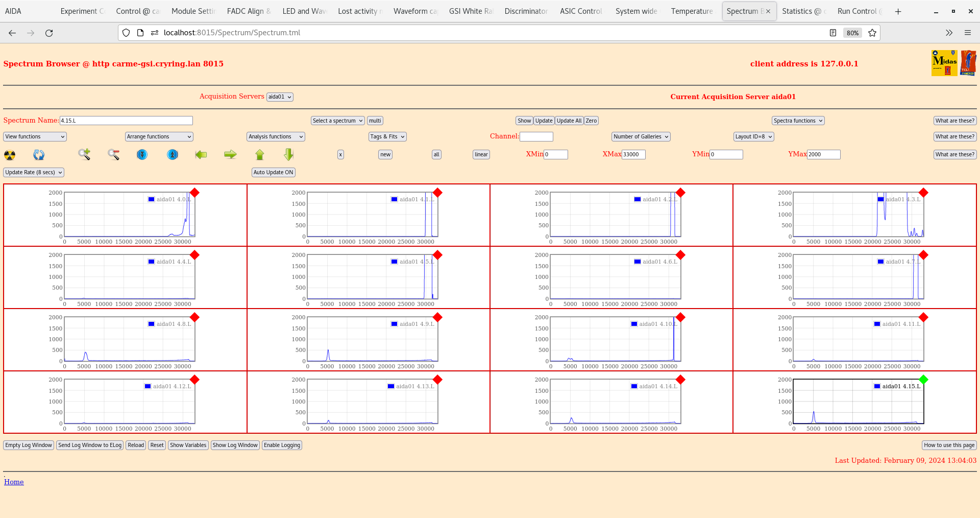Viewport: 980px width, 518px height.
Task: Open the Number of Galleries dropdown
Action: point(641,137)
